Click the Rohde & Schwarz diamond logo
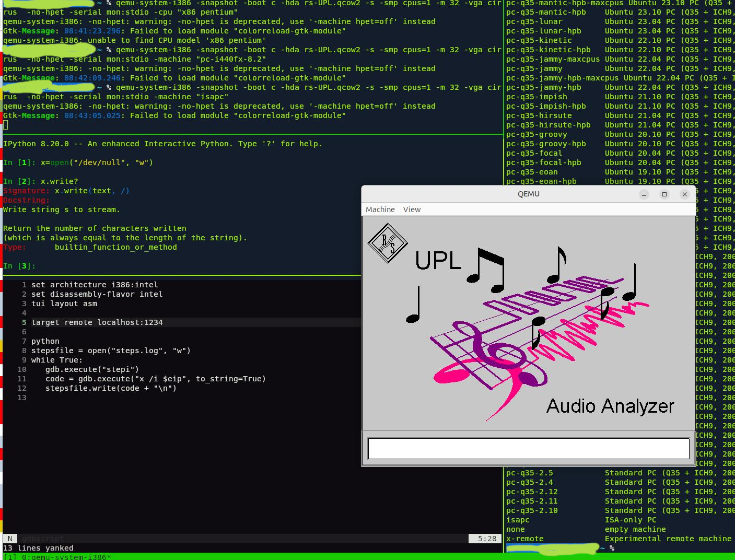Image resolution: width=735 pixels, height=560 pixels. (x=387, y=243)
